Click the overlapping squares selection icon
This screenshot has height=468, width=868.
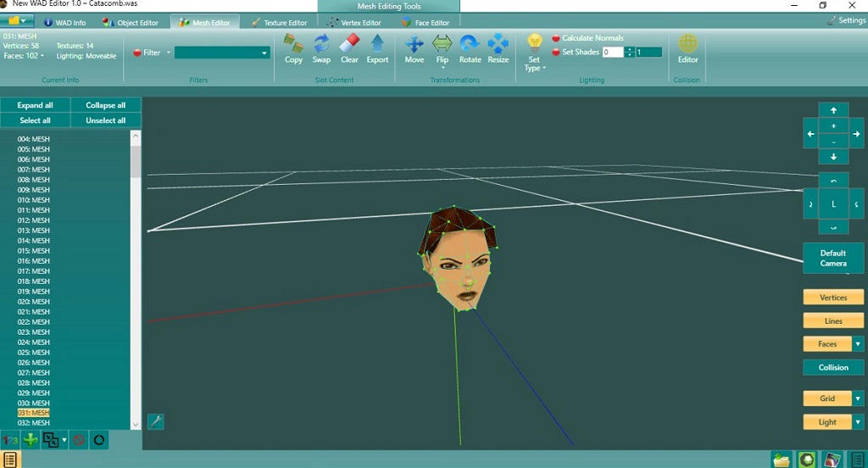[50, 440]
